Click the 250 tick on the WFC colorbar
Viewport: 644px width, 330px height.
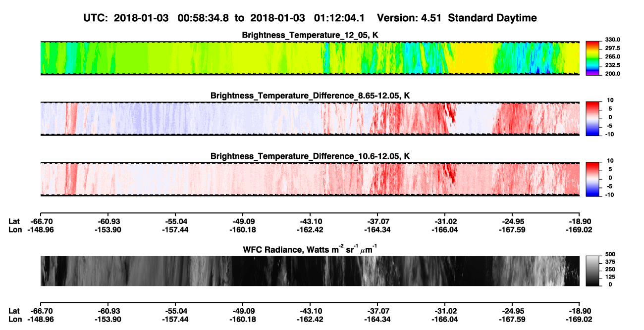[x=610, y=269]
